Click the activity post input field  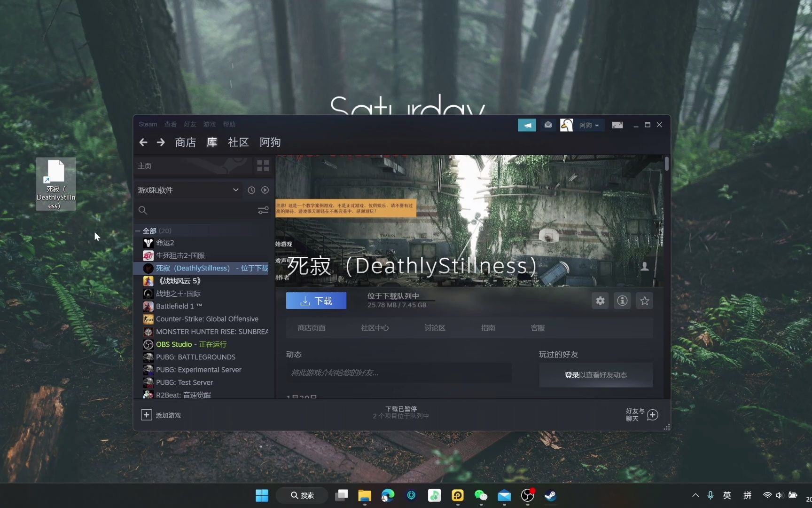tap(398, 373)
